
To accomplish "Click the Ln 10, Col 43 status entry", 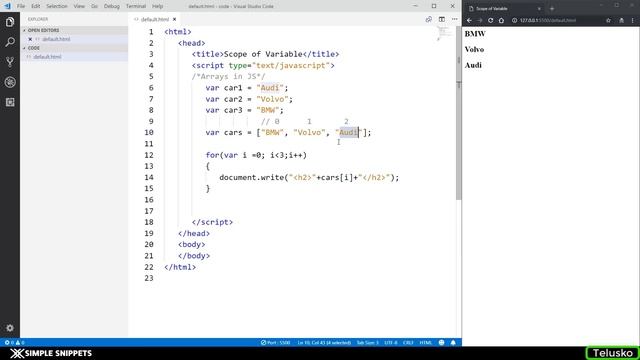I will coord(324,342).
